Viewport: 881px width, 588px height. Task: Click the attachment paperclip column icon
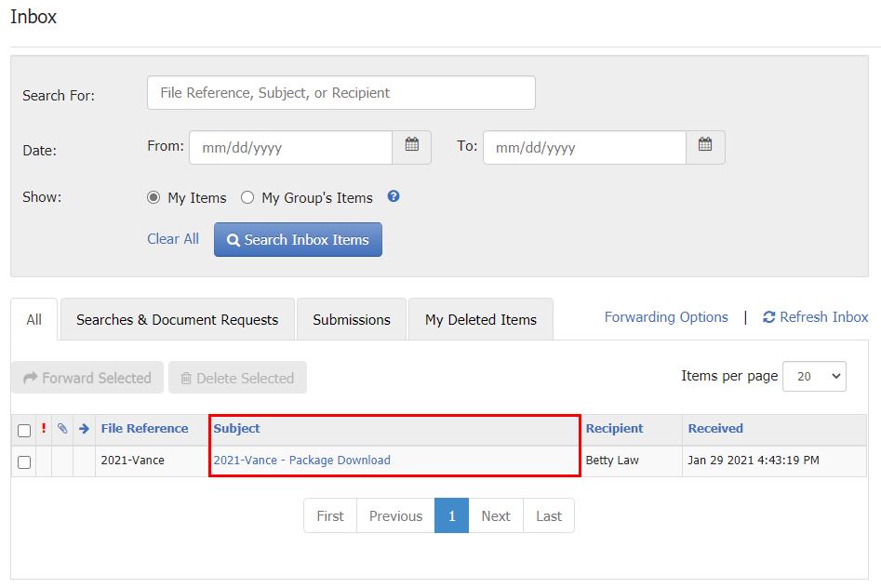(62, 428)
